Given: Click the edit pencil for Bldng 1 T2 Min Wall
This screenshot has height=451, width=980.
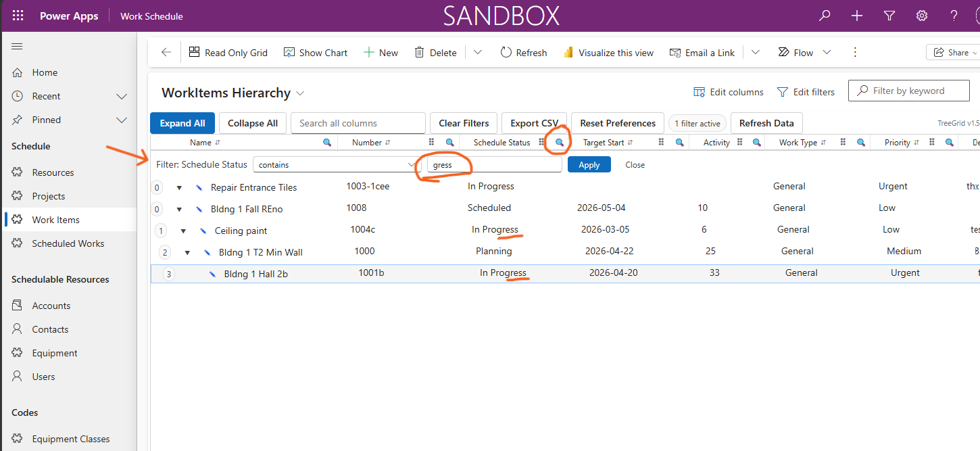Looking at the screenshot, I should click(x=207, y=253).
